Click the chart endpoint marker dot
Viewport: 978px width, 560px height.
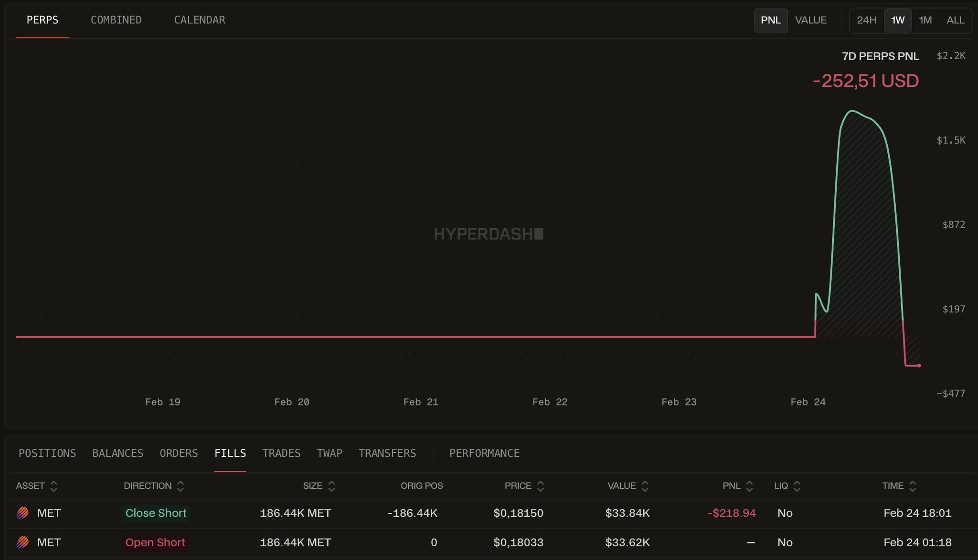tap(919, 366)
